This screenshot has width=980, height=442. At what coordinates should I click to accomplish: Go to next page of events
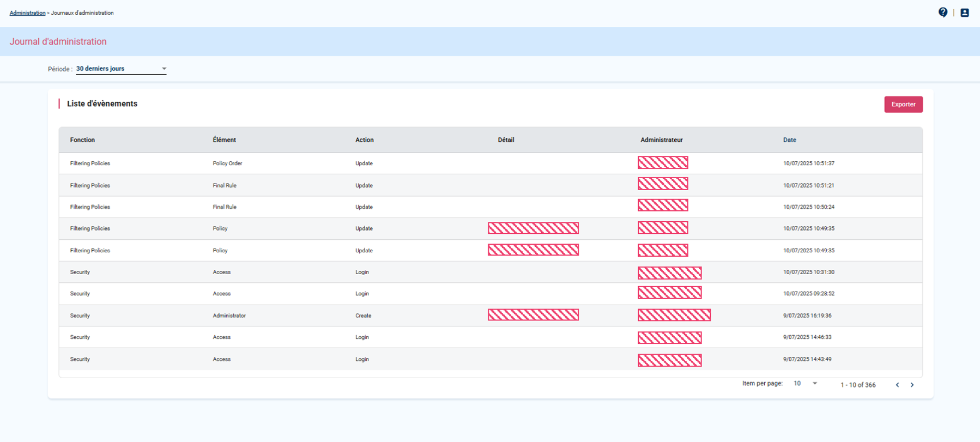[x=912, y=385]
